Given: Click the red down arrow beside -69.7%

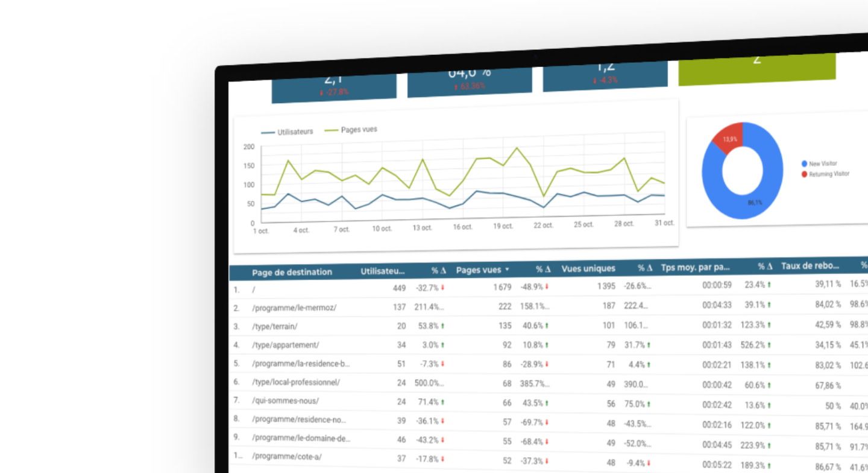Looking at the screenshot, I should 547,422.
